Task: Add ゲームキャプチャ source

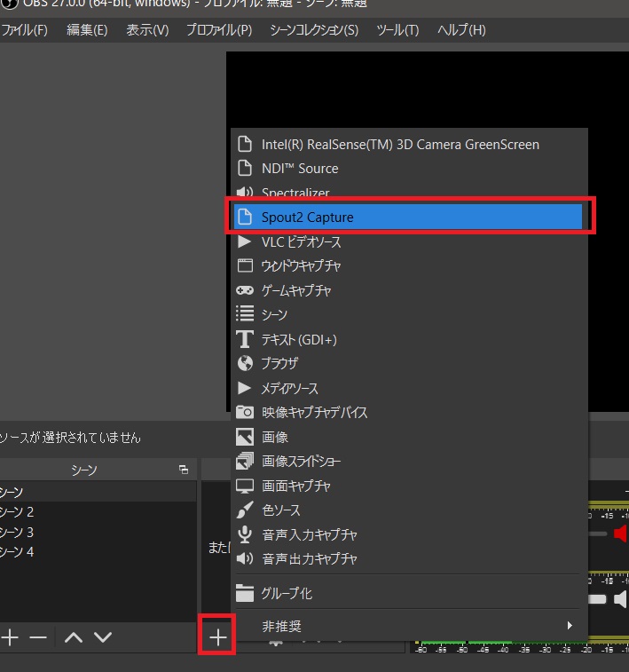Action: tap(408, 290)
